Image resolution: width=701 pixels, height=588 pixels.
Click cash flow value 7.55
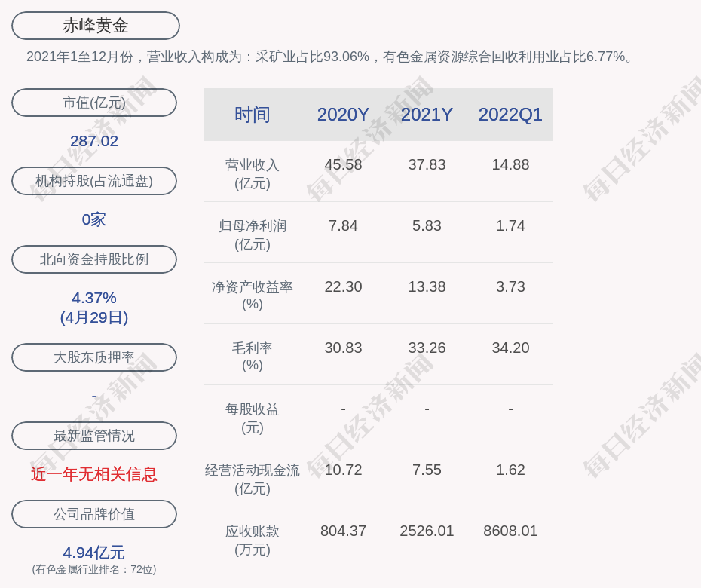(427, 470)
